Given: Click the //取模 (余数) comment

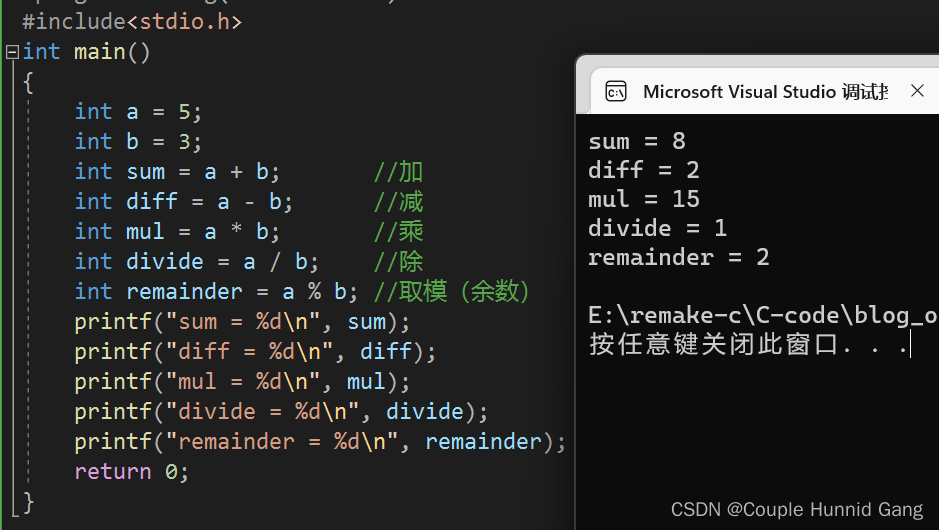Looking at the screenshot, I should pyautogui.click(x=452, y=292).
